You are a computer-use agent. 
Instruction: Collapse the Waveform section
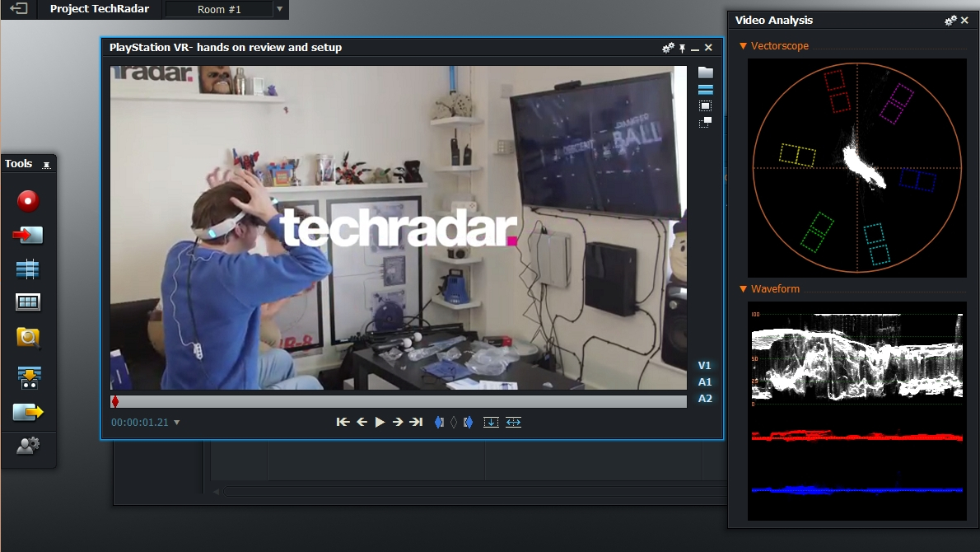(x=743, y=289)
